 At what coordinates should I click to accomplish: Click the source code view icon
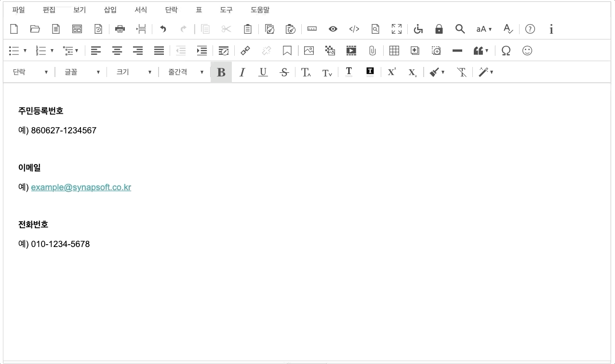[x=354, y=29]
